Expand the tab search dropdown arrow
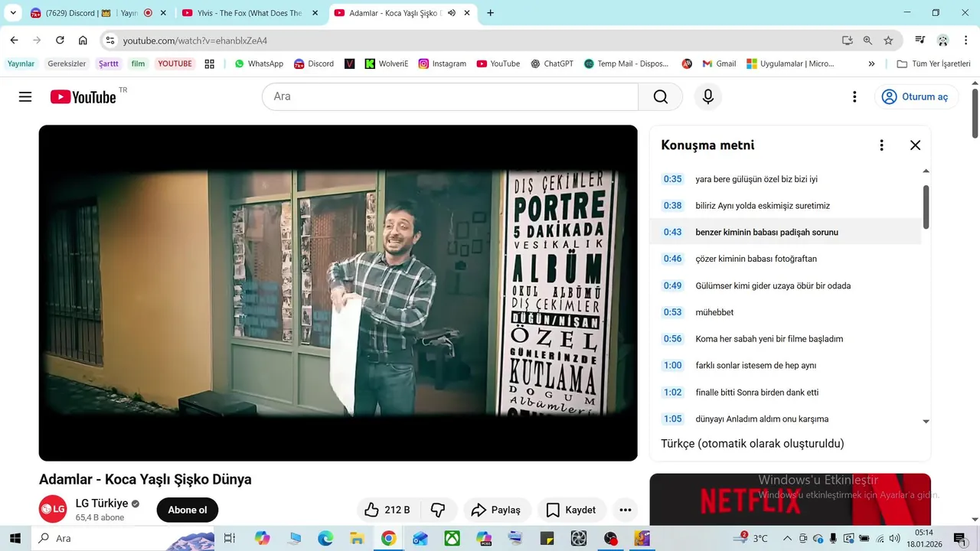Screen dimensions: 980x551 click(13, 13)
